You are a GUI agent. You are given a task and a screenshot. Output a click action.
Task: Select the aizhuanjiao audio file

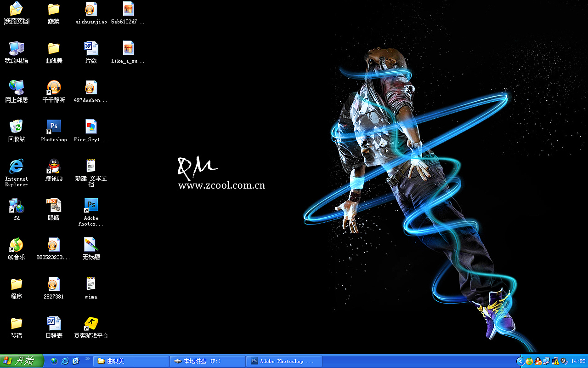coord(91,13)
